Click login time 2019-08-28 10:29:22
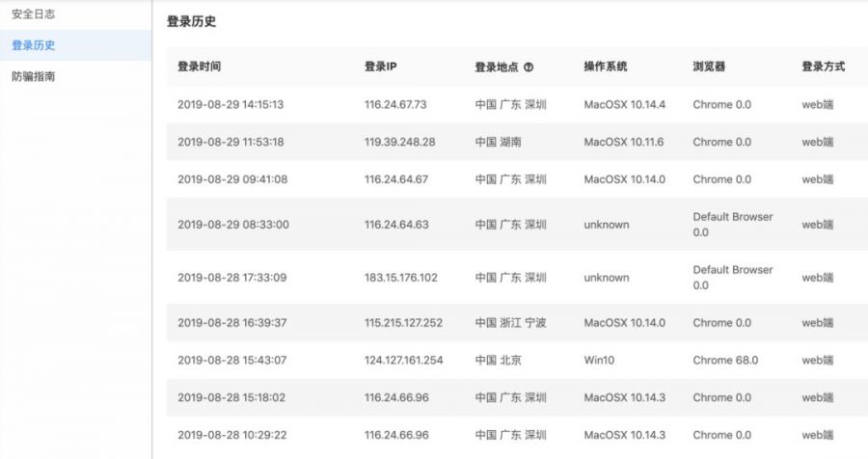 click(x=232, y=435)
